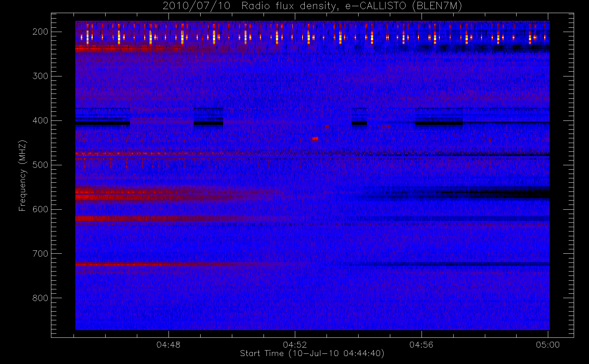Click the small red burst near 440 MHz
The width and height of the screenshot is (589, 364).
click(315, 139)
